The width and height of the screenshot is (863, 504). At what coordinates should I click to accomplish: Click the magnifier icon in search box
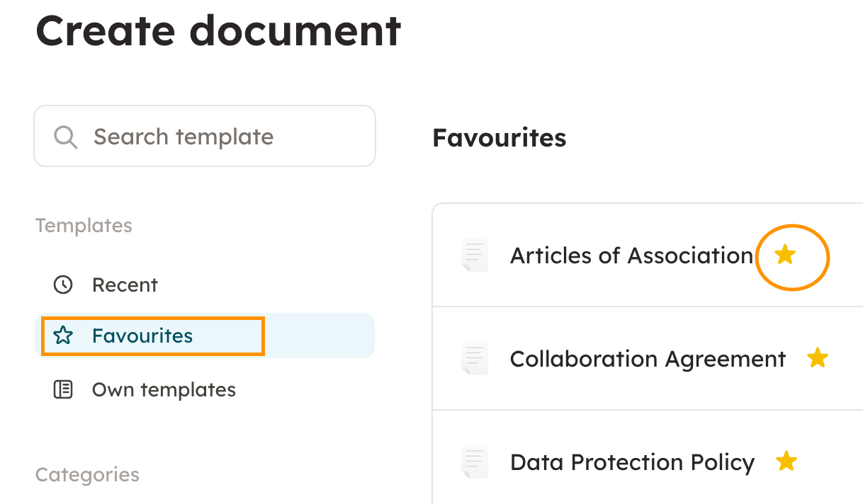tap(65, 137)
